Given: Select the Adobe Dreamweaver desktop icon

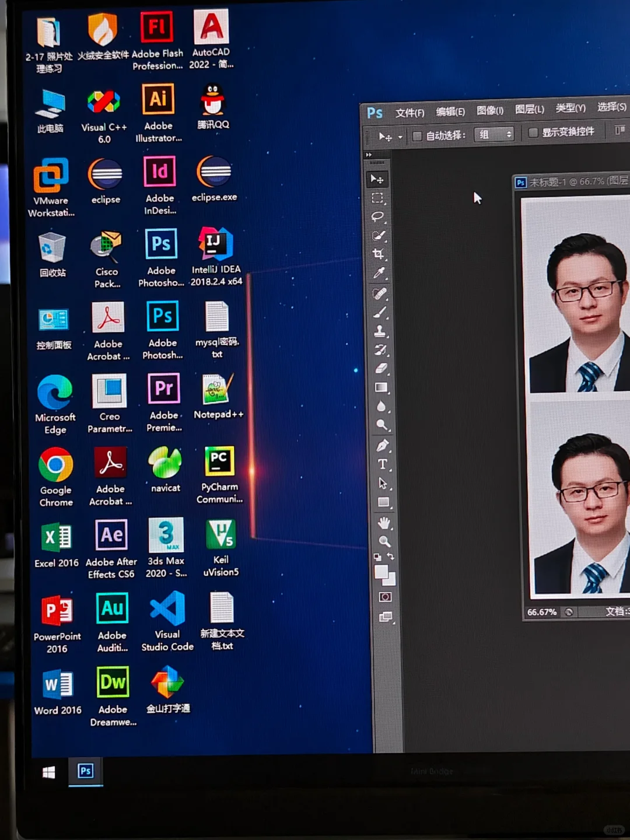Looking at the screenshot, I should tap(113, 696).
